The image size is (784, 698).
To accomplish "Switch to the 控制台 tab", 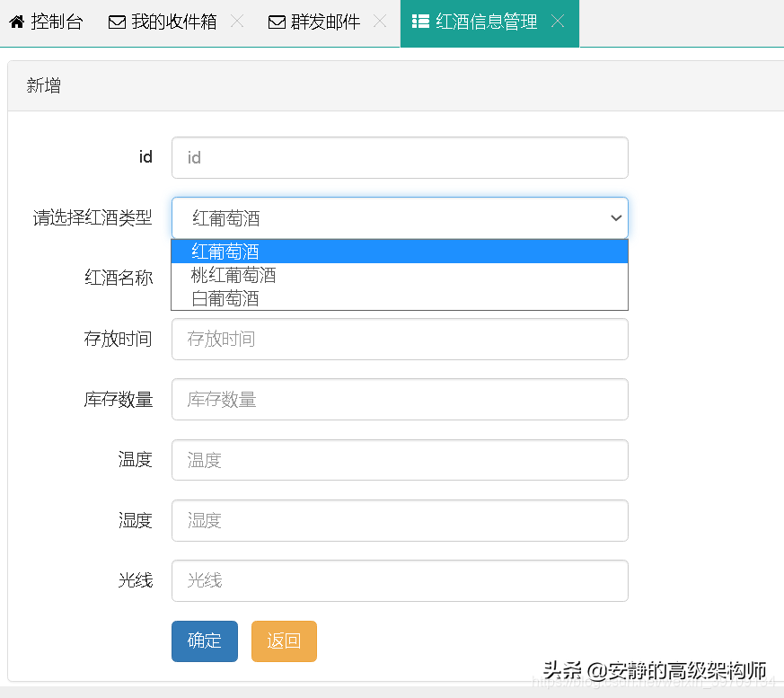I will pyautogui.click(x=57, y=22).
